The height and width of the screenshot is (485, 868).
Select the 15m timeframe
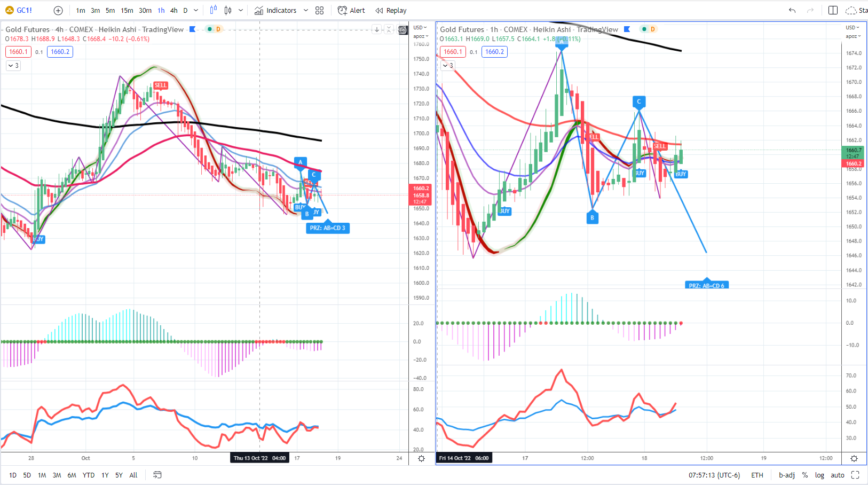(127, 10)
